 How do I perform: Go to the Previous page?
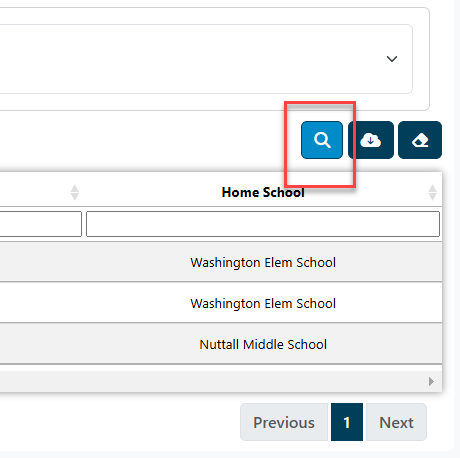(x=284, y=422)
